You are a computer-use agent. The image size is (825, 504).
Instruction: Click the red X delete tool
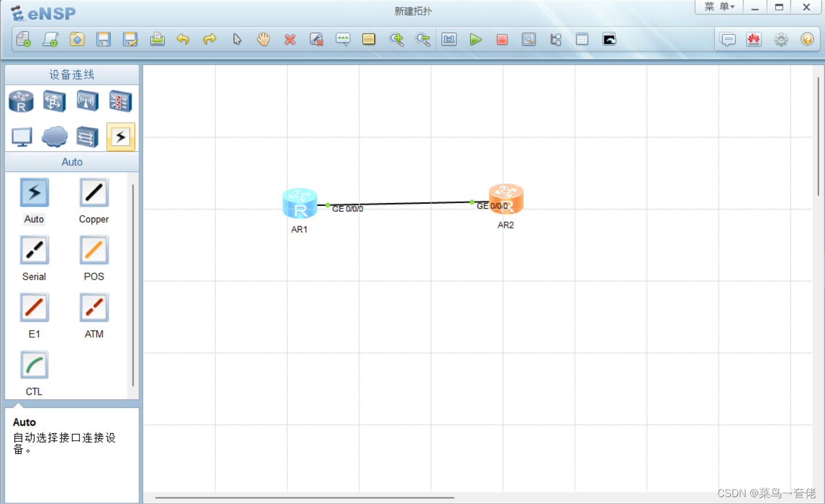(x=290, y=39)
